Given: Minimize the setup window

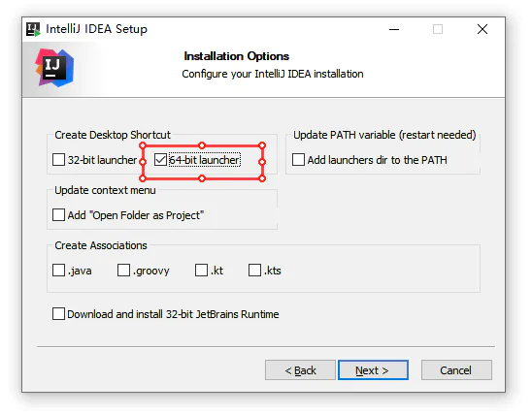Looking at the screenshot, I should (x=394, y=29).
